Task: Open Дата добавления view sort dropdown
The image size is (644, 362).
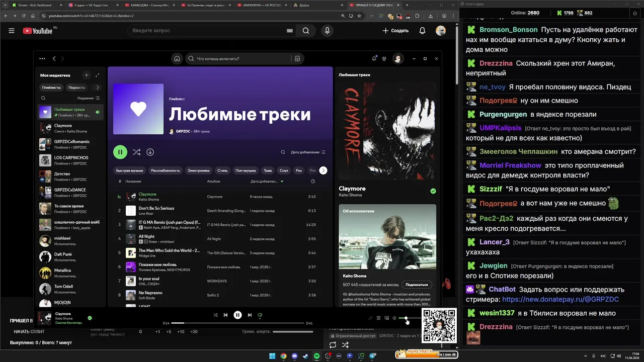Action: [308, 152]
